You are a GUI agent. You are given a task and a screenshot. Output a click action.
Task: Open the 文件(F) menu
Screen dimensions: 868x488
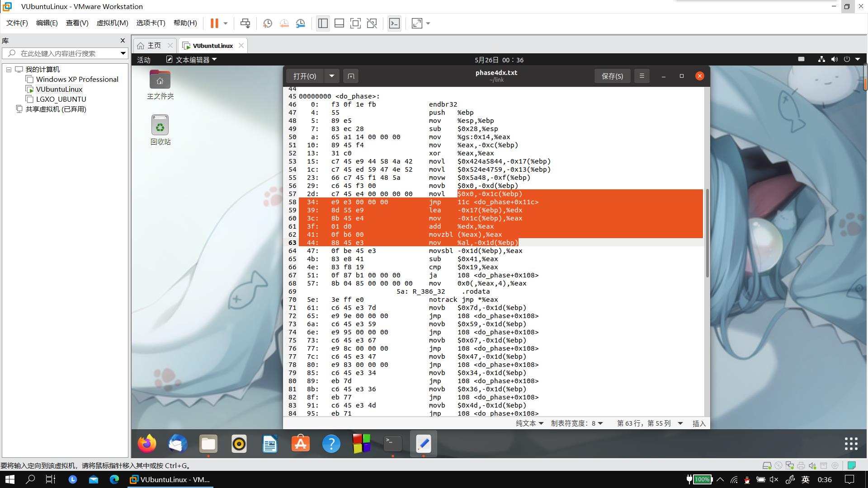pyautogui.click(x=17, y=23)
